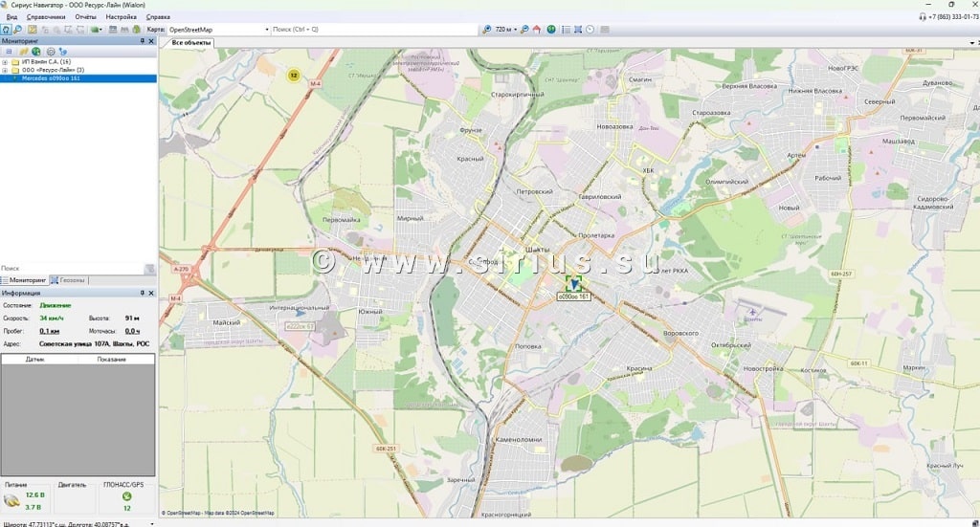
Task: Pin the Мониторинг panel
Action: coord(143,41)
